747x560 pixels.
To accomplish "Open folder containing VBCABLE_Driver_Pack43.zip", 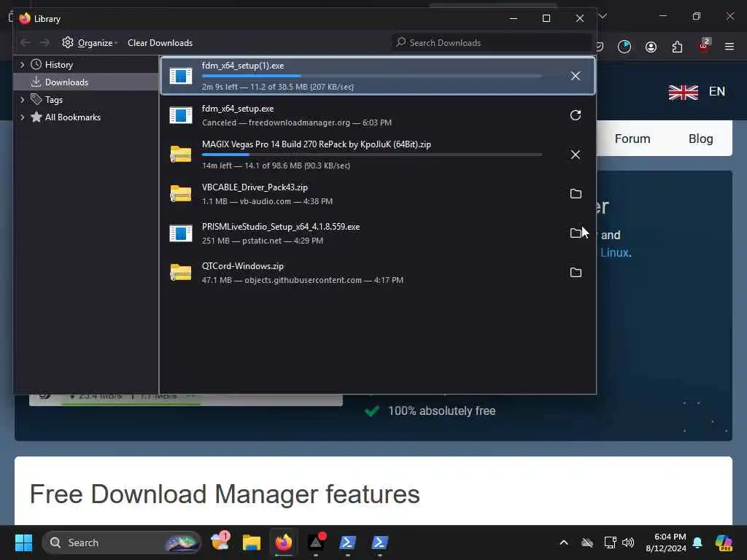I will tap(576, 194).
